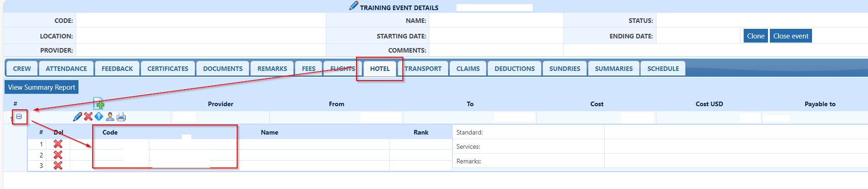Switch to the CREW tab
868x189 pixels.
click(x=22, y=69)
